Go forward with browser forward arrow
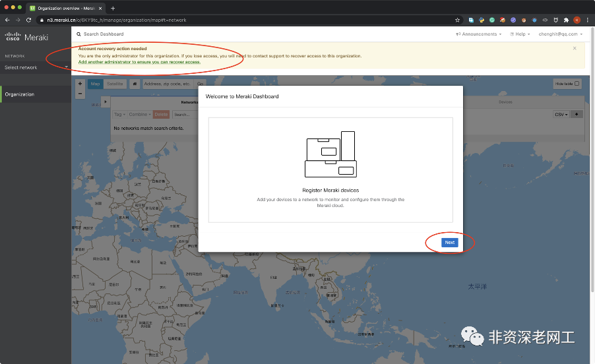 point(18,20)
